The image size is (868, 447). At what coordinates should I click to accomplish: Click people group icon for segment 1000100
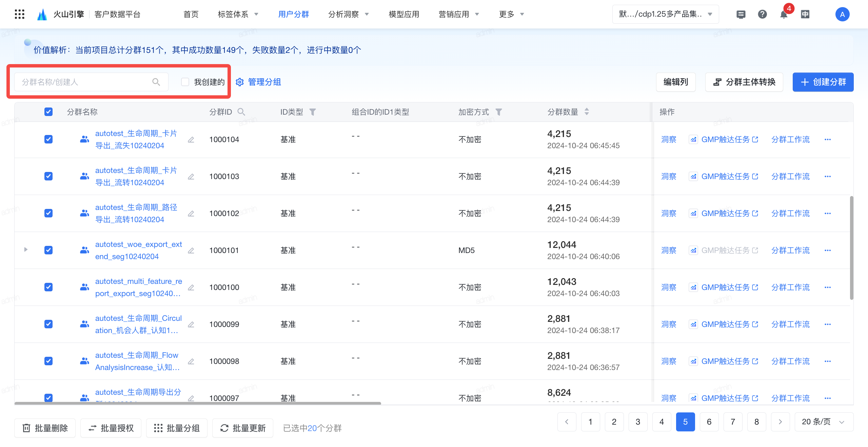pyautogui.click(x=84, y=287)
